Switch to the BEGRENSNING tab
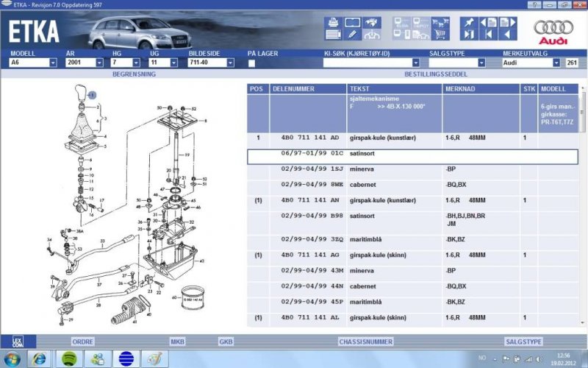Viewport: 588px width, 368px height. point(133,74)
